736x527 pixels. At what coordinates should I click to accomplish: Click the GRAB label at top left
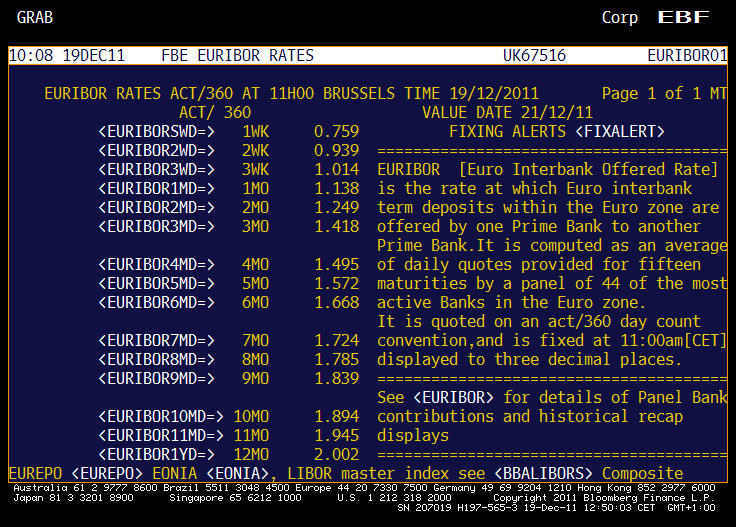pyautogui.click(x=35, y=17)
